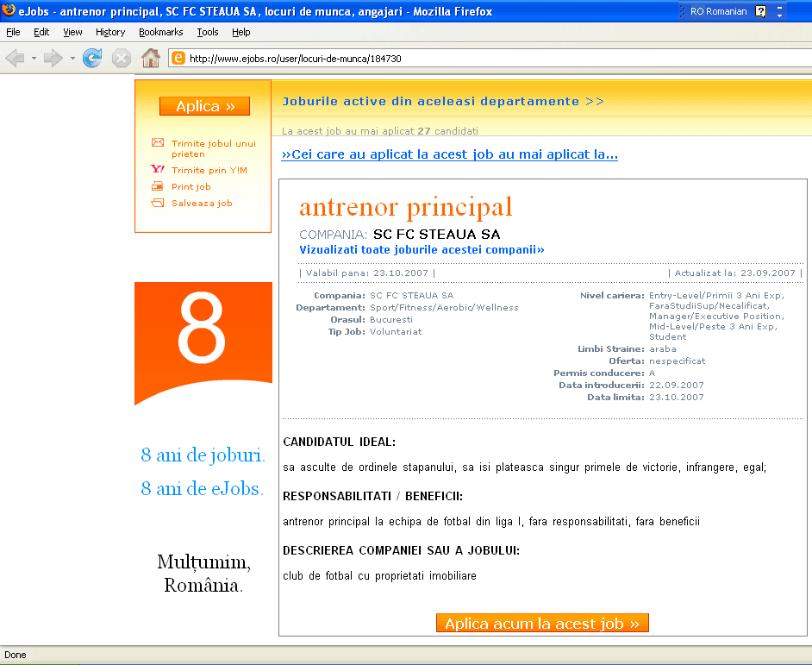Click the printer icon beside Print job
Image resolution: width=812 pixels, height=665 pixels.
pyautogui.click(x=158, y=186)
